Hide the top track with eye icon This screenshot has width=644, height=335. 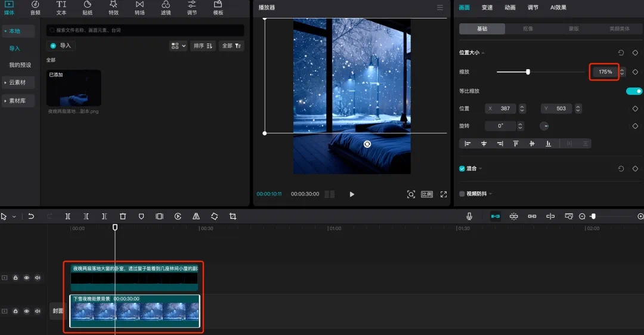click(26, 278)
